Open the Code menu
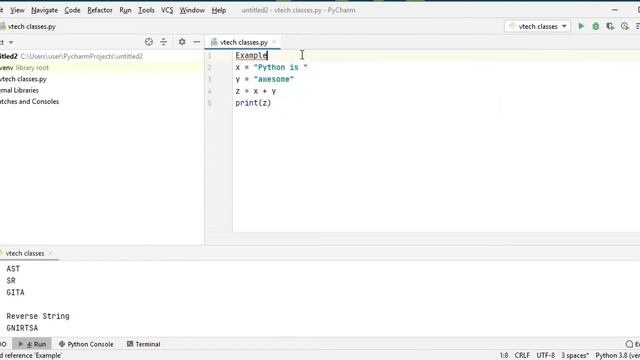The height and width of the screenshot is (360, 640). pos(72,10)
